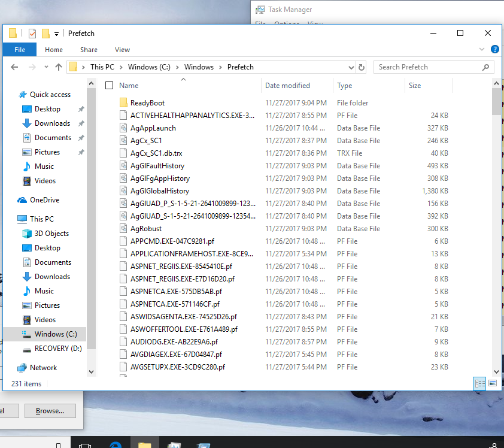Click the AUDIODG.EXE-AB22E9A6.pf file icon
This screenshot has width=504, height=448.
tap(123, 342)
